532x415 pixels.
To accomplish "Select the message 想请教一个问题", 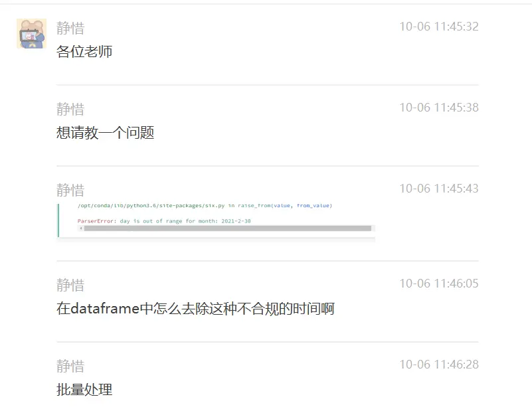I will coord(105,132).
